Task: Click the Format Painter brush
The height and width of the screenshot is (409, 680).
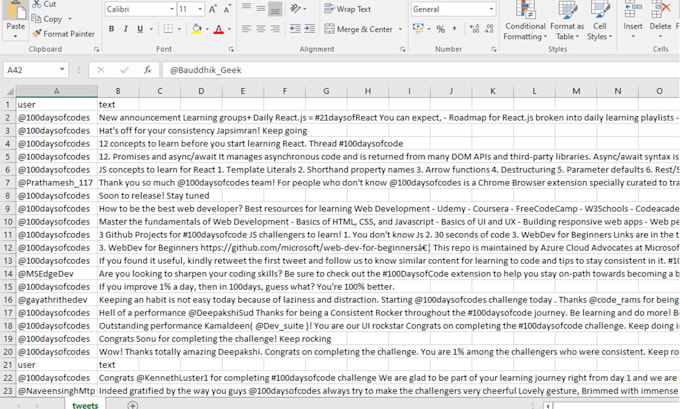Action: click(x=37, y=33)
